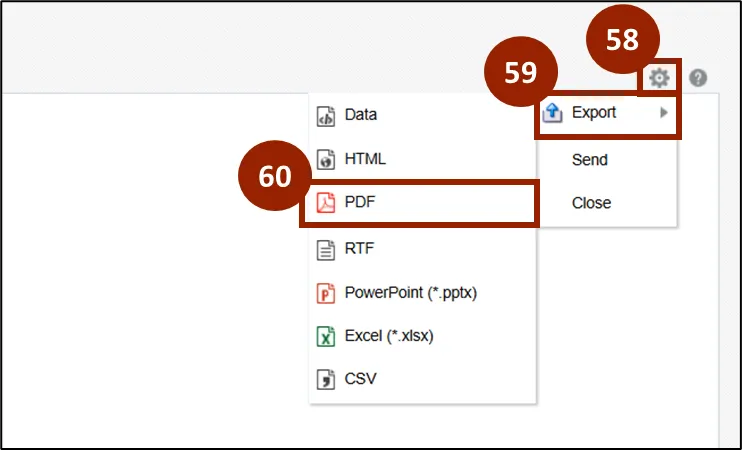
Task: Click the RTF document icon
Action: (325, 249)
